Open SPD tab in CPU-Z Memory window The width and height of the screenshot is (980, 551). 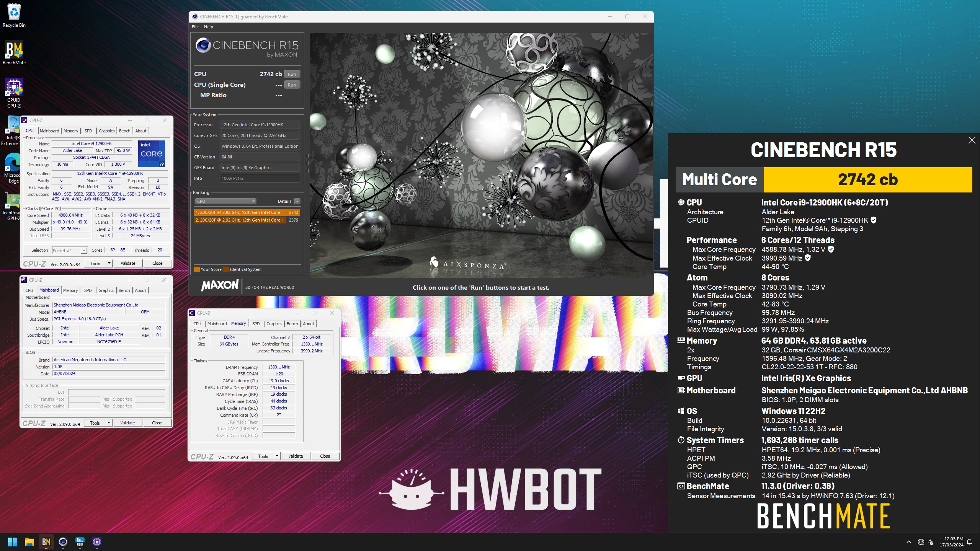256,324
